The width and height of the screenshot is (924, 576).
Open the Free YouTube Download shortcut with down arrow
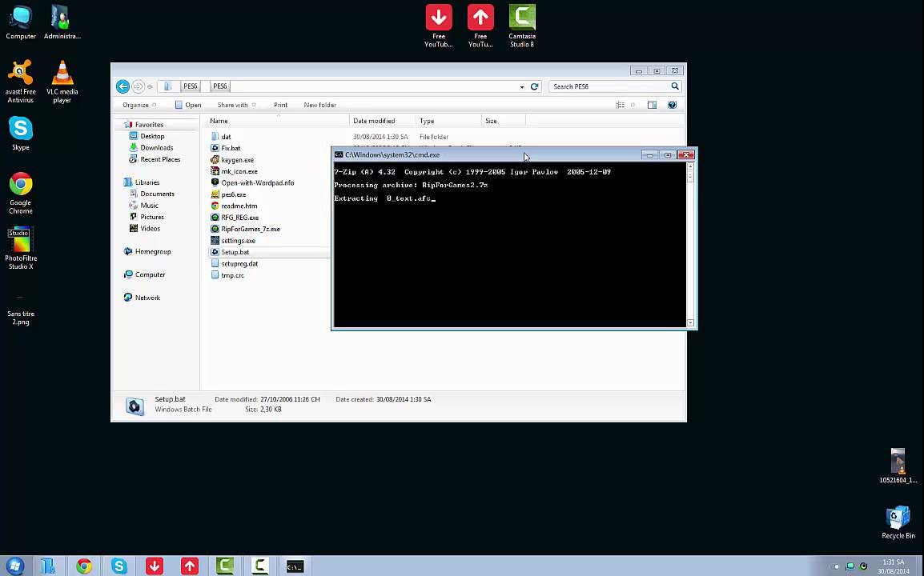pyautogui.click(x=439, y=26)
